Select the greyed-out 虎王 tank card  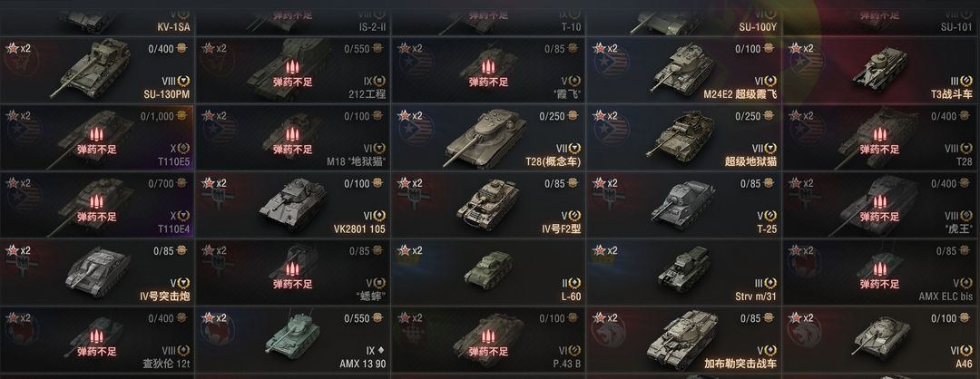(880, 205)
